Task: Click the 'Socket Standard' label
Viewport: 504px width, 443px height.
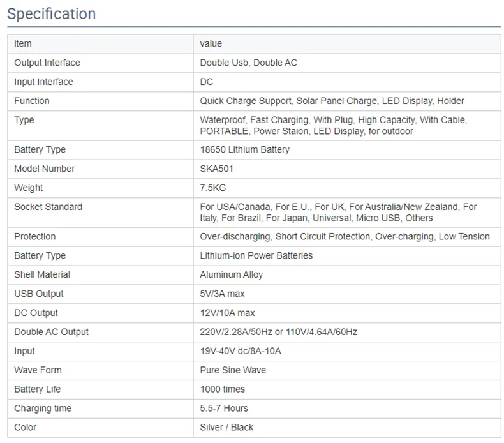Action: [48, 207]
